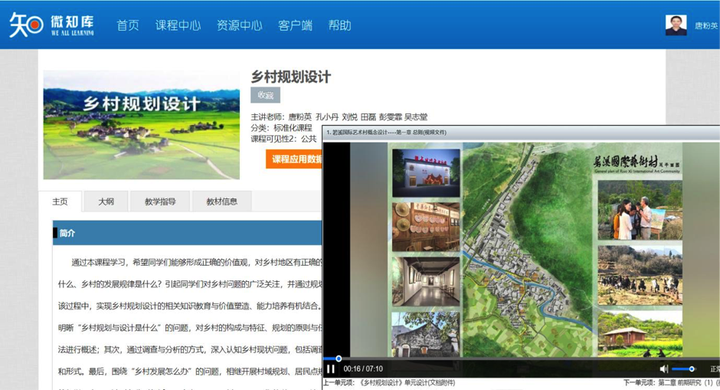
Task: Open 资源中心 in the navigation bar
Action: click(x=239, y=25)
